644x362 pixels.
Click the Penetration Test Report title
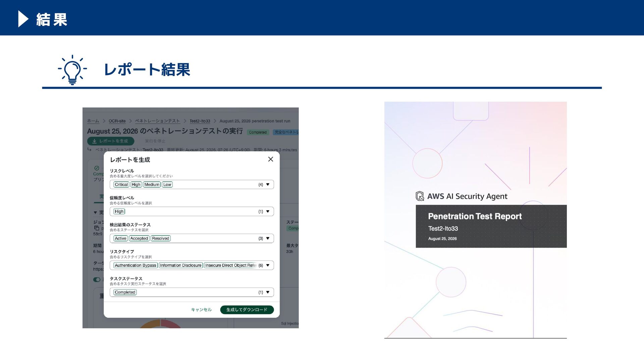pyautogui.click(x=475, y=217)
